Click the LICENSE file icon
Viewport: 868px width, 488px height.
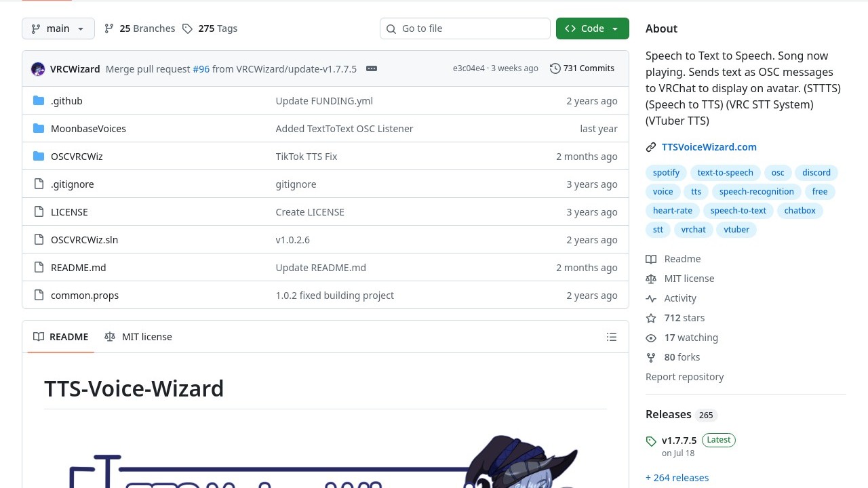click(x=39, y=212)
